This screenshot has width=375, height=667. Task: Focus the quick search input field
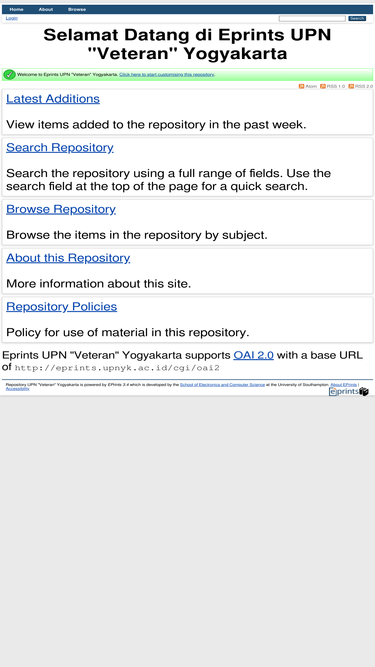[312, 18]
